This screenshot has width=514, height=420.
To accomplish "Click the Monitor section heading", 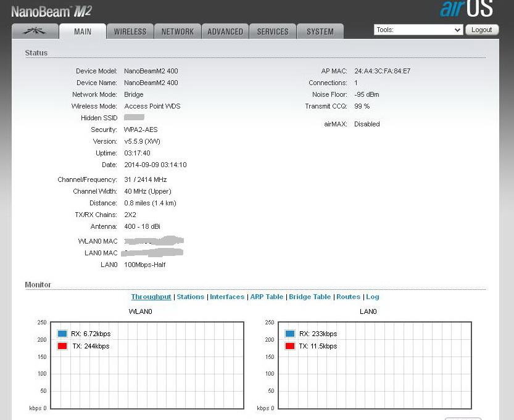I will click(x=38, y=285).
